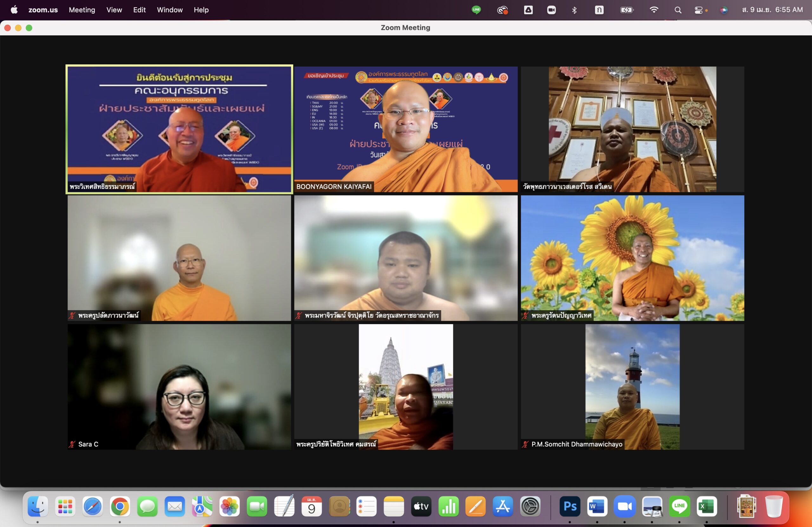
Task: Open the View menu
Action: point(114,10)
